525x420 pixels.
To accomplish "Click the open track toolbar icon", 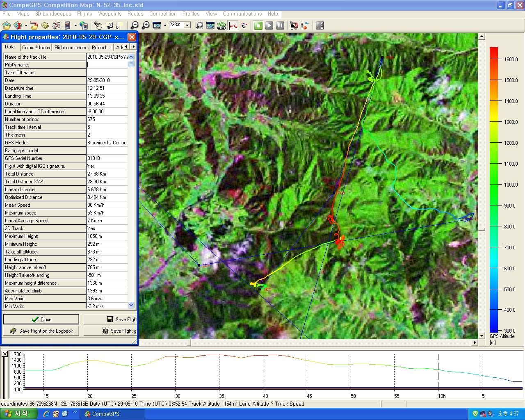I will [x=17, y=25].
